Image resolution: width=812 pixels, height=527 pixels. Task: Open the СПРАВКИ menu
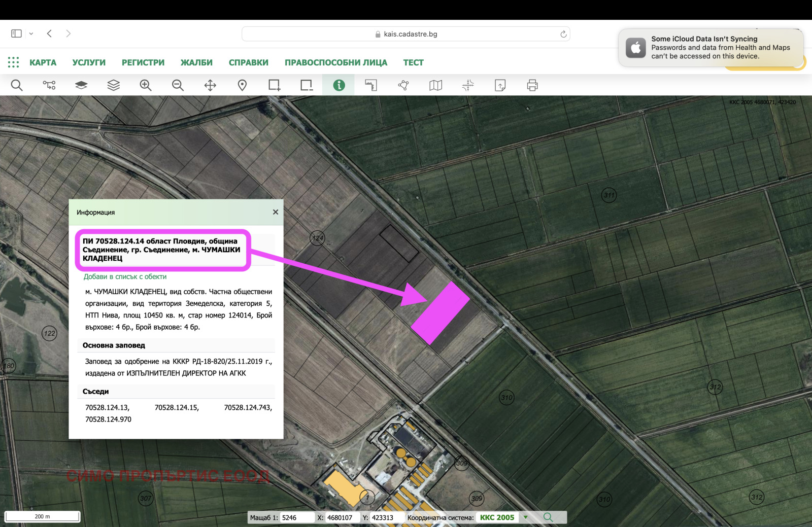click(x=248, y=62)
